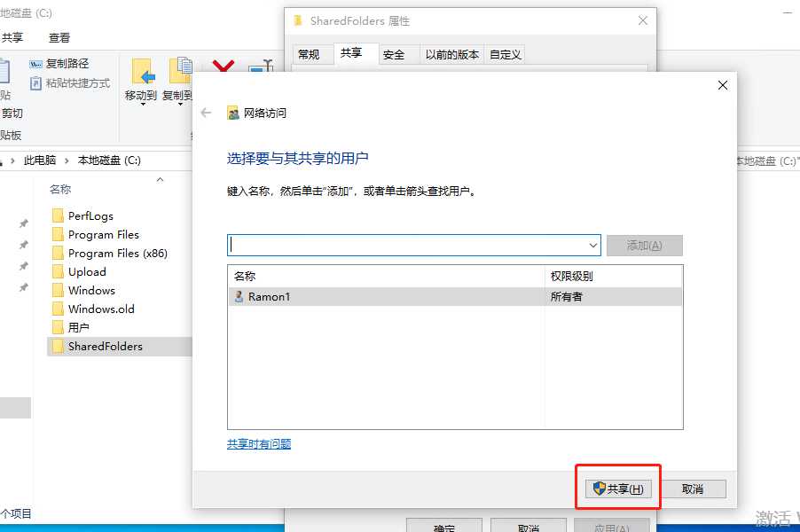Click This PC (此电脑) in address breadcrumb
Image resolution: width=800 pixels, height=532 pixels.
coord(40,160)
